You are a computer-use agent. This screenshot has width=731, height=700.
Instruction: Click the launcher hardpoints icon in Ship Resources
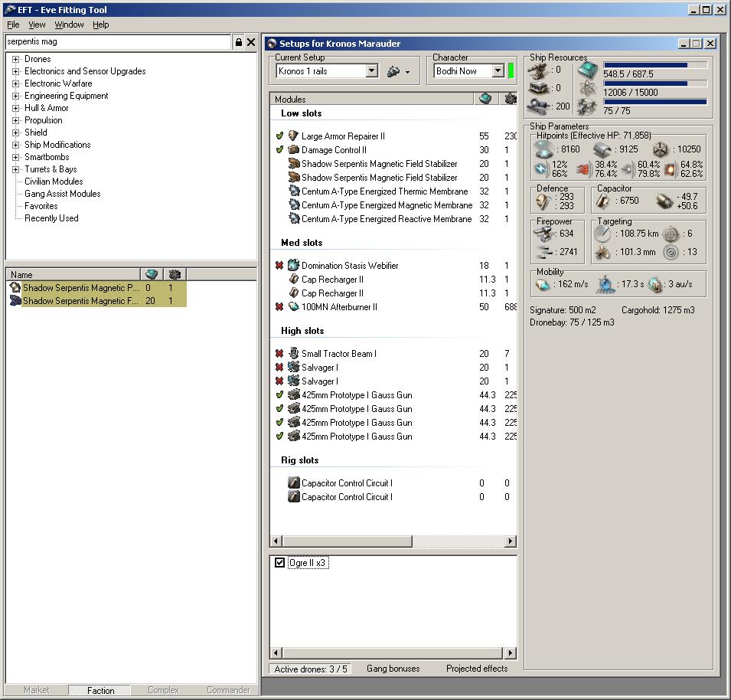[x=538, y=88]
